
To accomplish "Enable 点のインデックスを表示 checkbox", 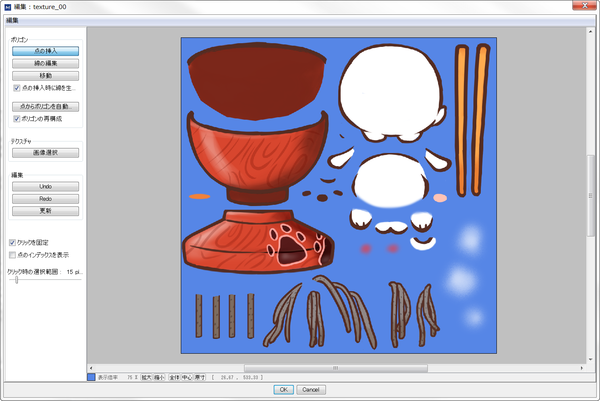I will 12,255.
